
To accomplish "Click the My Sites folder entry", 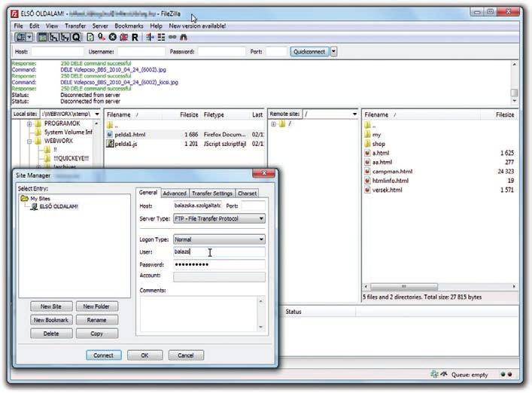I will pos(40,199).
